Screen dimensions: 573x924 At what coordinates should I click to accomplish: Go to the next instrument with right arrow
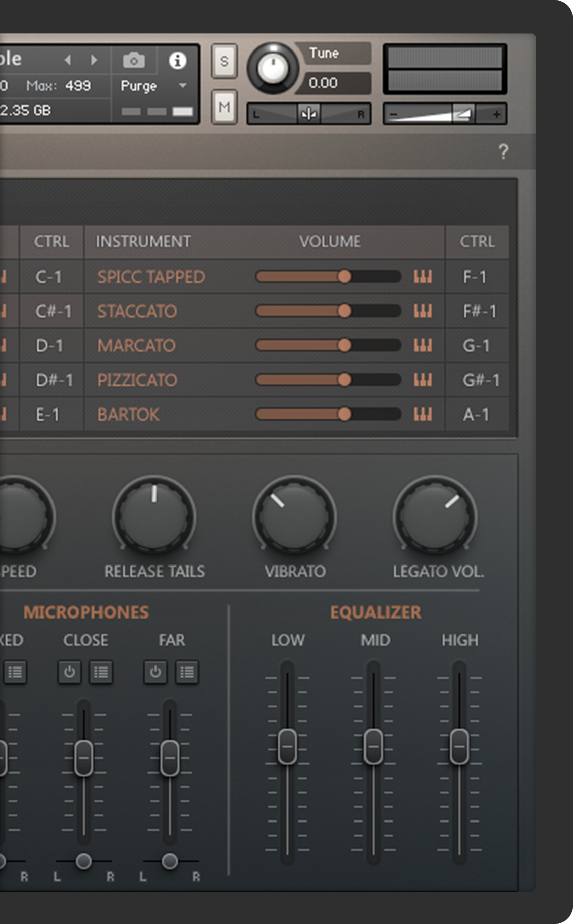pos(94,60)
